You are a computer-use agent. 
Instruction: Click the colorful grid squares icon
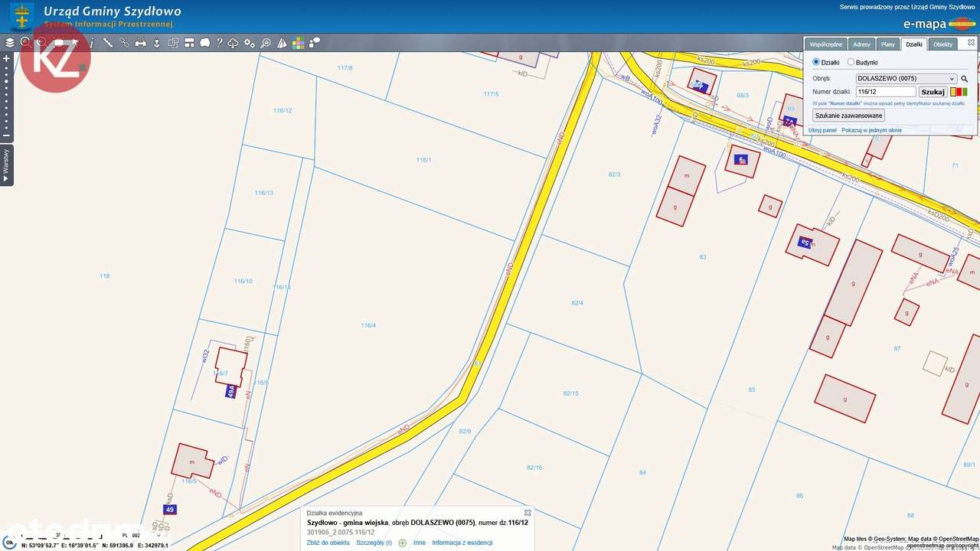coord(299,43)
